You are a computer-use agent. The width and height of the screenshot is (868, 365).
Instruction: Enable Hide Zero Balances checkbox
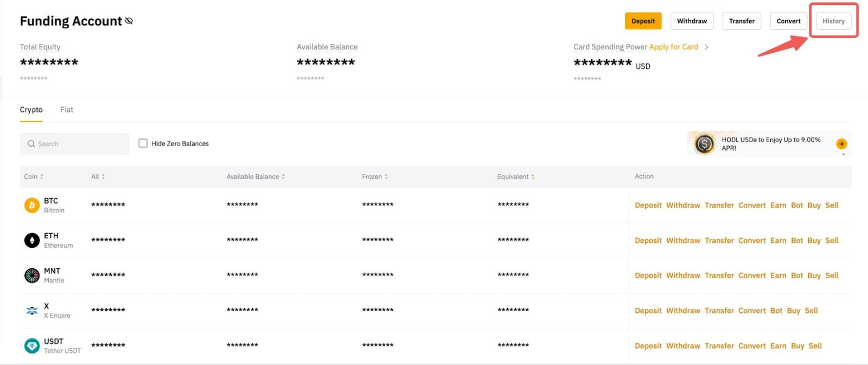pyautogui.click(x=143, y=143)
